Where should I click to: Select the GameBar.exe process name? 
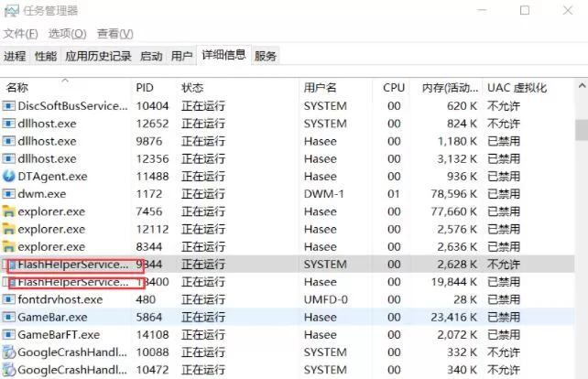(52, 317)
